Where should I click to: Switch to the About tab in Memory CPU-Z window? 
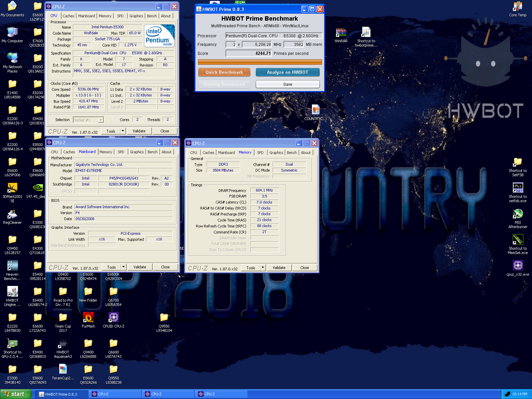[306, 153]
